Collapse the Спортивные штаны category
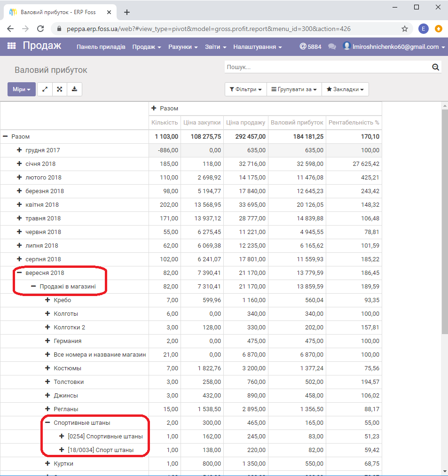This screenshot has height=476, width=448. tap(47, 422)
